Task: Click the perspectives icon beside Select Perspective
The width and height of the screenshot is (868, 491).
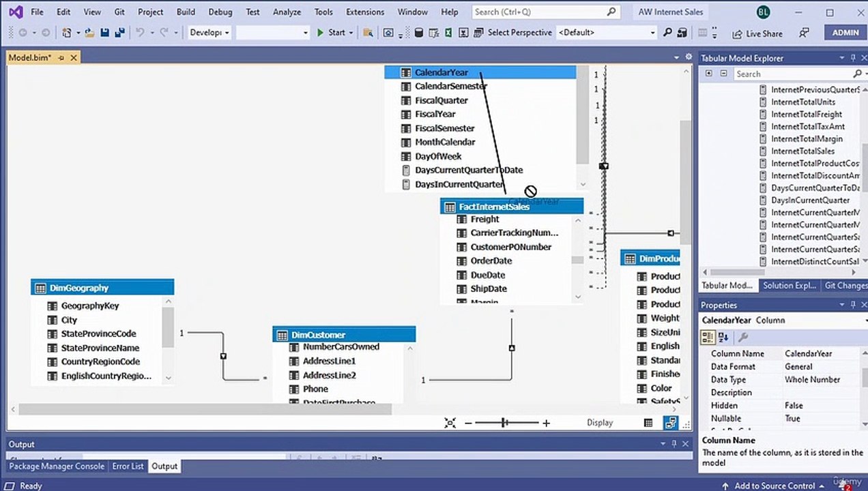Action: pyautogui.click(x=478, y=33)
